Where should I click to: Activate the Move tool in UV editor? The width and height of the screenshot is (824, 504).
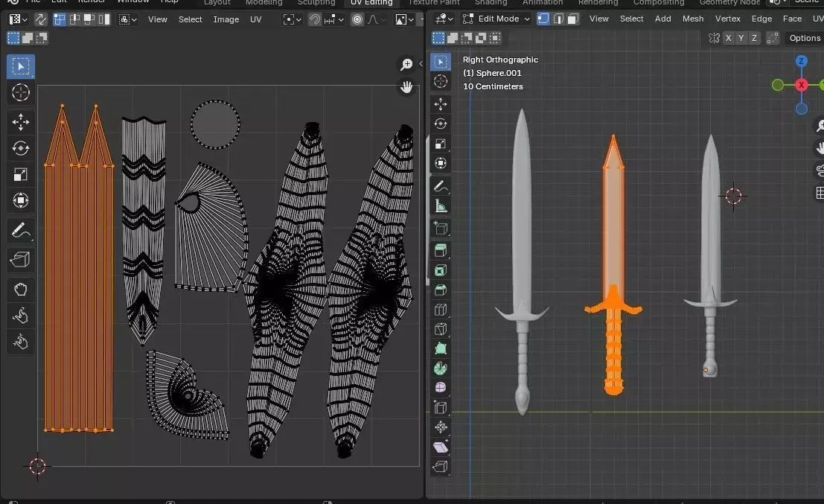tap(21, 122)
